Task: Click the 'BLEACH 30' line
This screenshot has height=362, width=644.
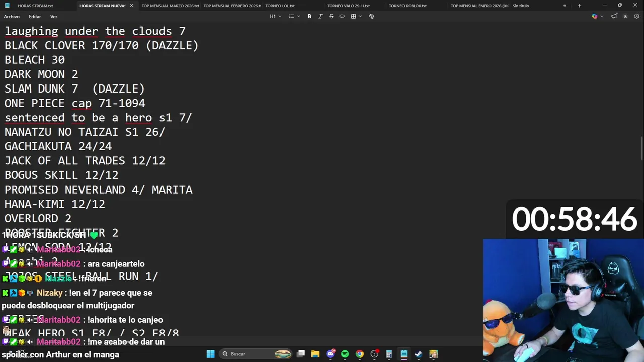Action: pyautogui.click(x=35, y=60)
